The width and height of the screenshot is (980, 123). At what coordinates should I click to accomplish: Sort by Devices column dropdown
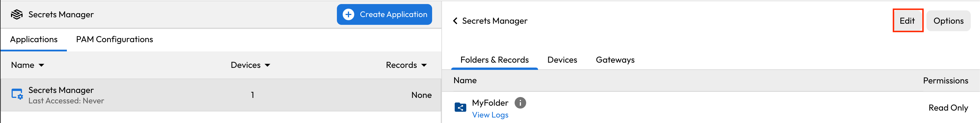pyautogui.click(x=267, y=65)
